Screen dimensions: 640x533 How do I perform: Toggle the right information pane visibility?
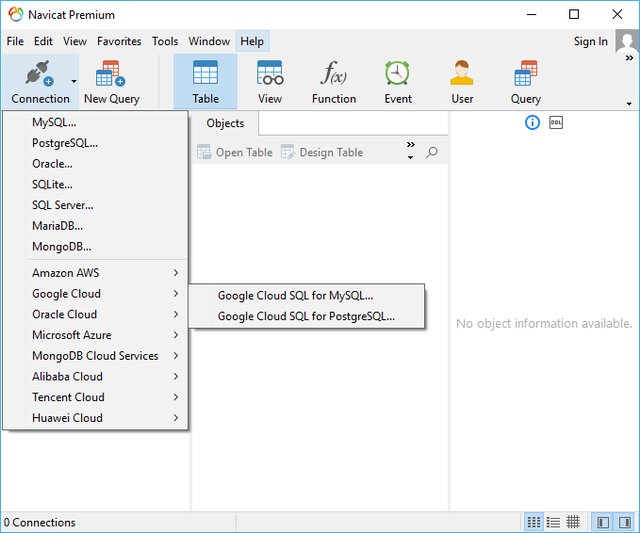coord(625,522)
